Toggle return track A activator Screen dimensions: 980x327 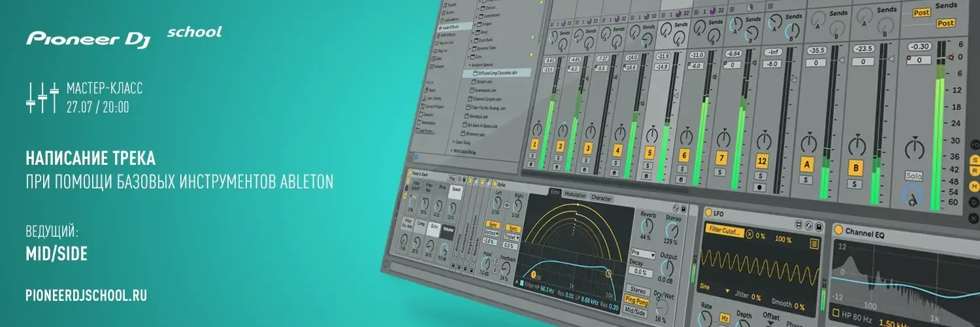coord(807,163)
